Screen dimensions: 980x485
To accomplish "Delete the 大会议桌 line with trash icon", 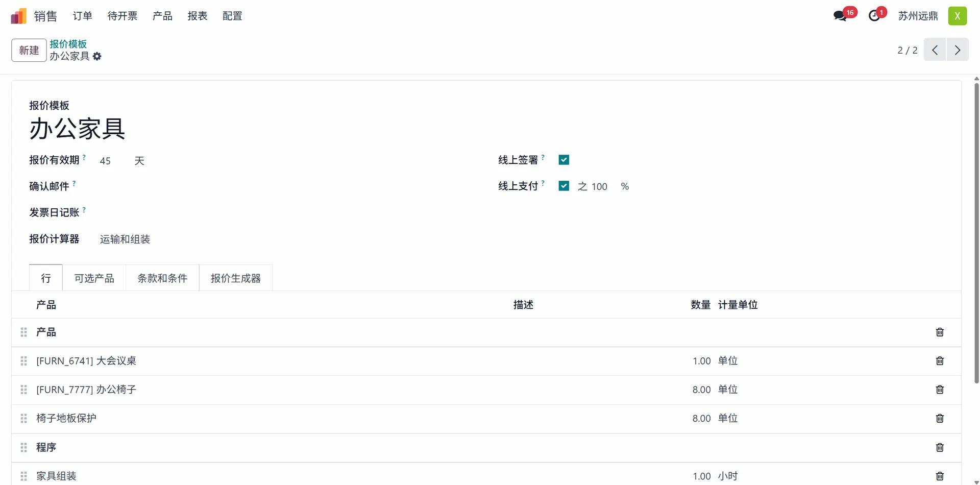I will tap(940, 361).
